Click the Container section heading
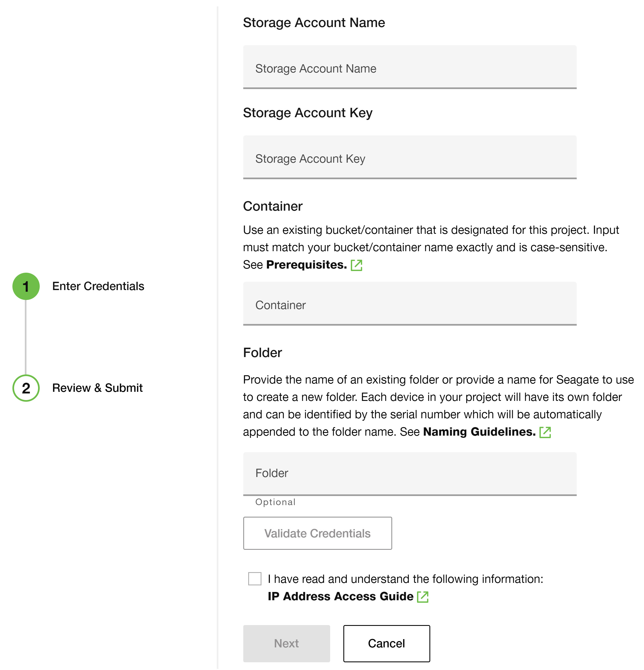Image resolution: width=644 pixels, height=670 pixels. point(272,206)
